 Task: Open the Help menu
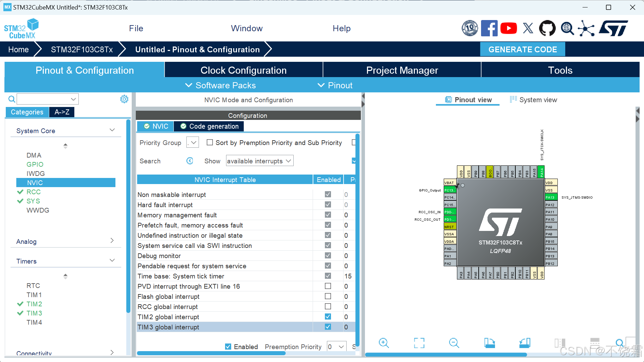pos(342,29)
